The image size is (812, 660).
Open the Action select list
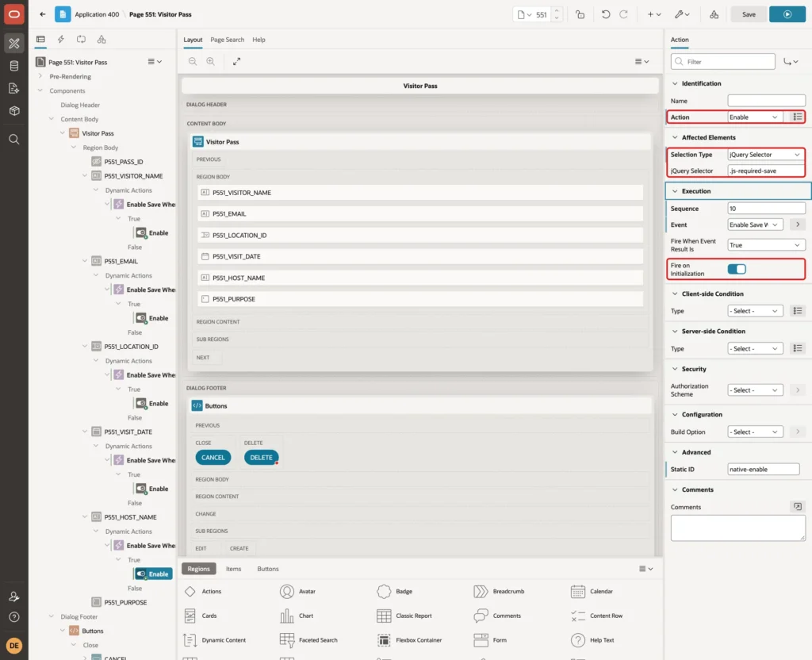click(755, 117)
